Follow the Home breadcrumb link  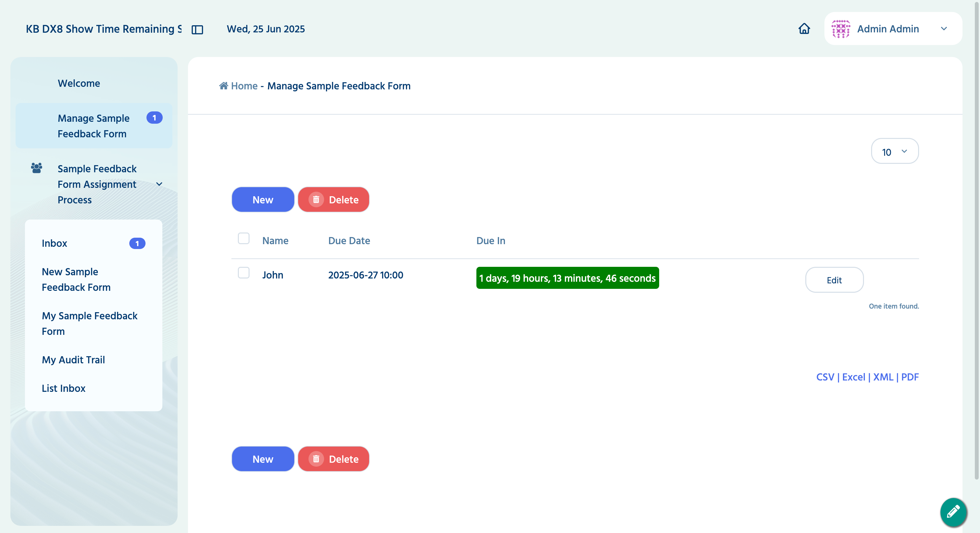pos(244,86)
